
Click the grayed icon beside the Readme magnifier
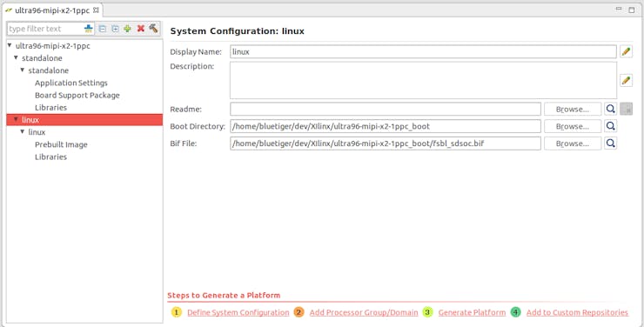coord(626,109)
